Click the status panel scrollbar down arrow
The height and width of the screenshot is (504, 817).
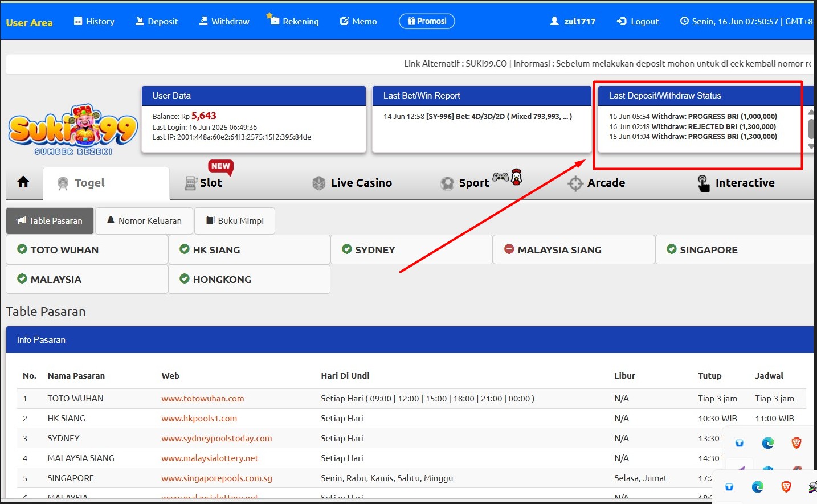tap(811, 146)
